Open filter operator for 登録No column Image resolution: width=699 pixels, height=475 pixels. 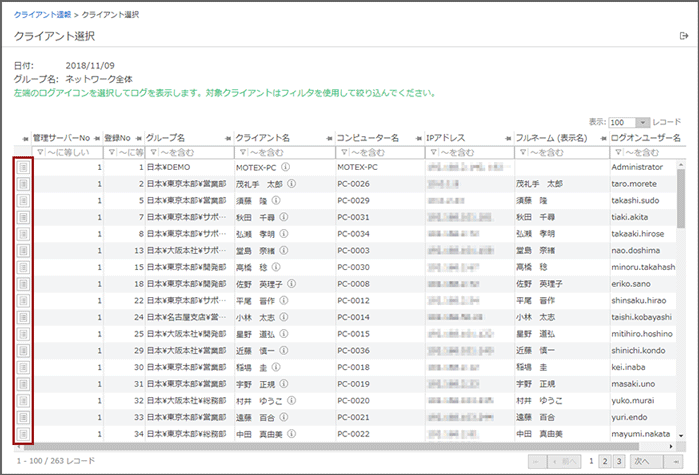click(x=112, y=153)
